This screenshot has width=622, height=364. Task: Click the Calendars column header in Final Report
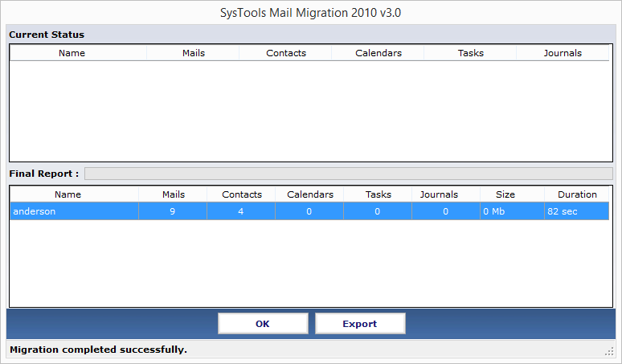[309, 194]
